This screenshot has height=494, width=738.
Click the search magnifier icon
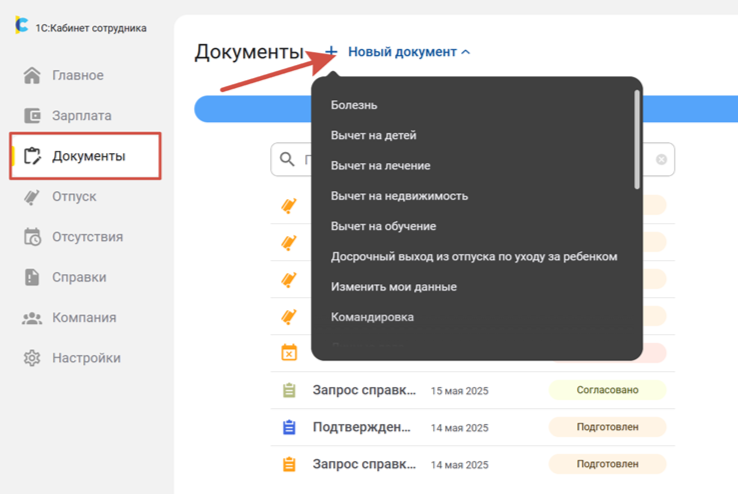click(x=287, y=159)
